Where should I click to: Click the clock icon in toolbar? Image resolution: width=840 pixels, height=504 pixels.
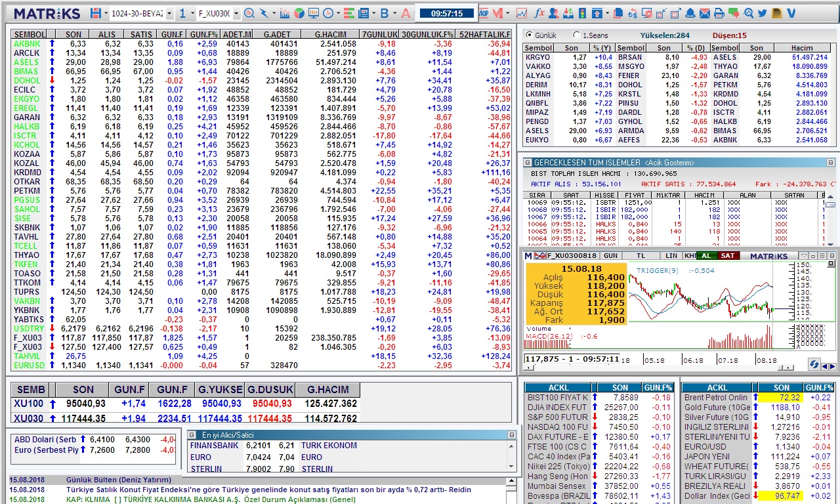coord(327,13)
